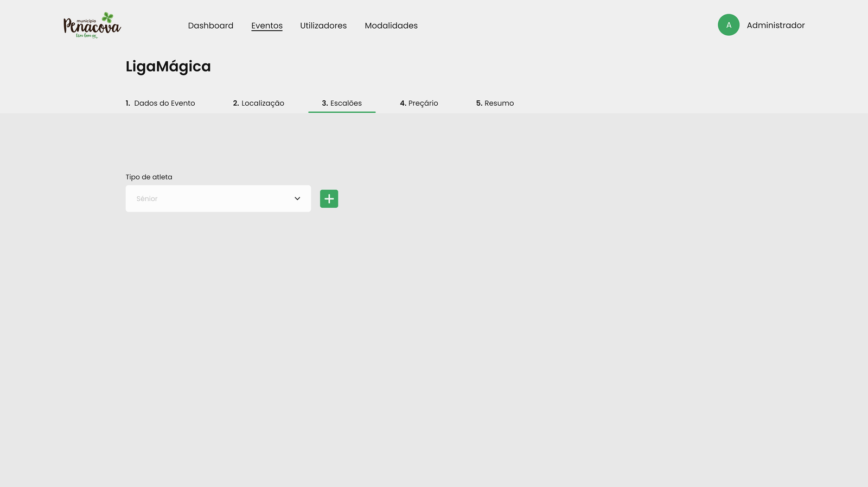Screen dimensions: 868x487
Task: Click the Sénior placeholder text
Action: 147,199
